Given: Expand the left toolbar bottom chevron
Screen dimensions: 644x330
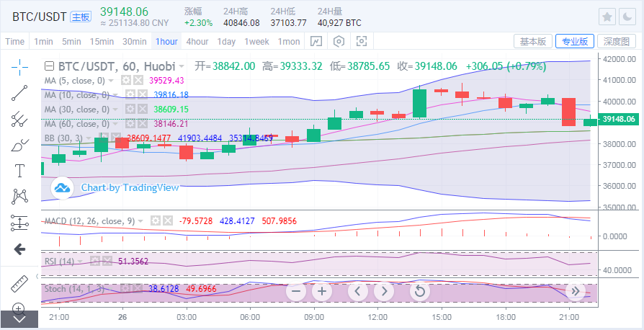Looking at the screenshot, I should tap(19, 318).
